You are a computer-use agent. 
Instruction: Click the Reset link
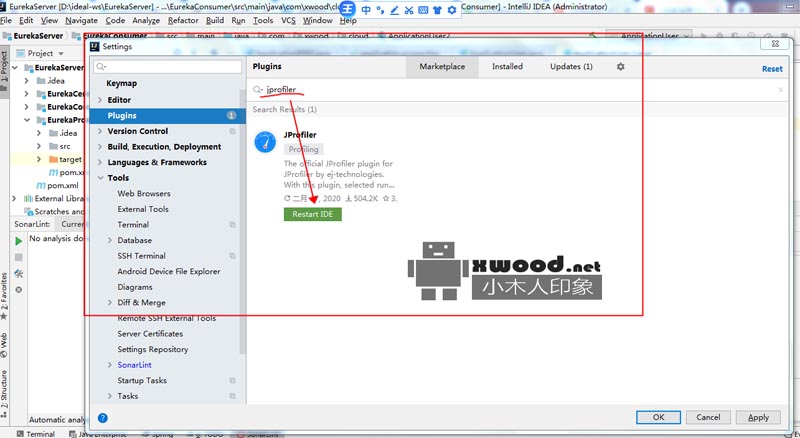click(x=772, y=69)
